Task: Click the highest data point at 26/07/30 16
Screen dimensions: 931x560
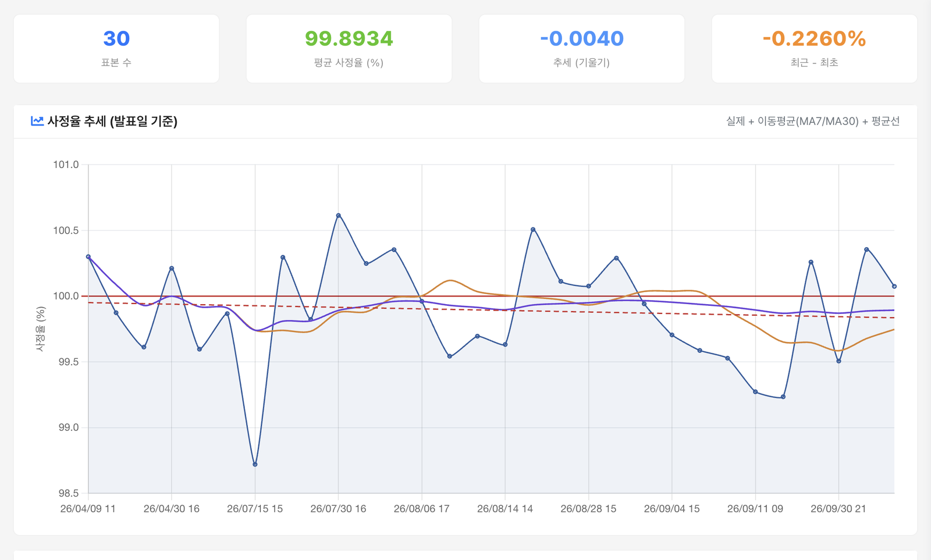Action: click(x=339, y=216)
